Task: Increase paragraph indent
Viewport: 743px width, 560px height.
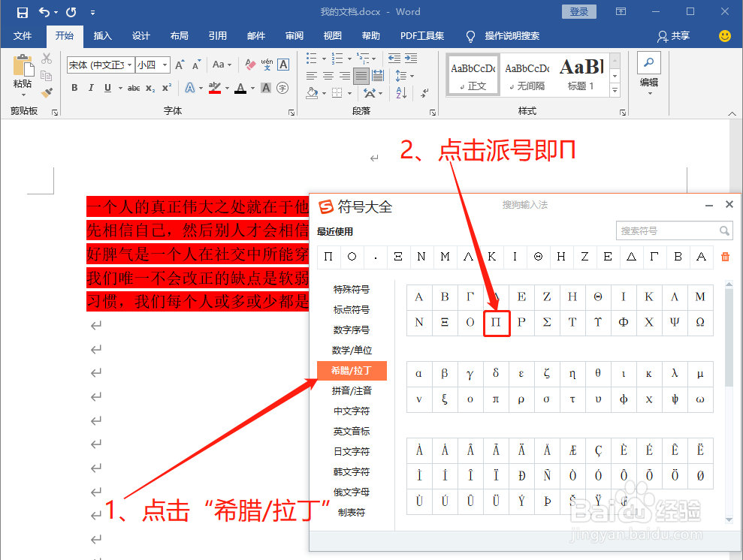Action: click(x=411, y=59)
